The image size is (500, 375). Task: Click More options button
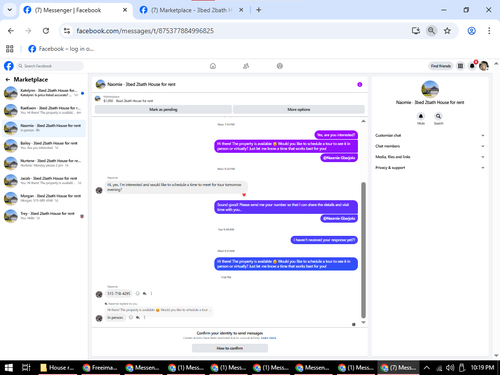(x=299, y=109)
